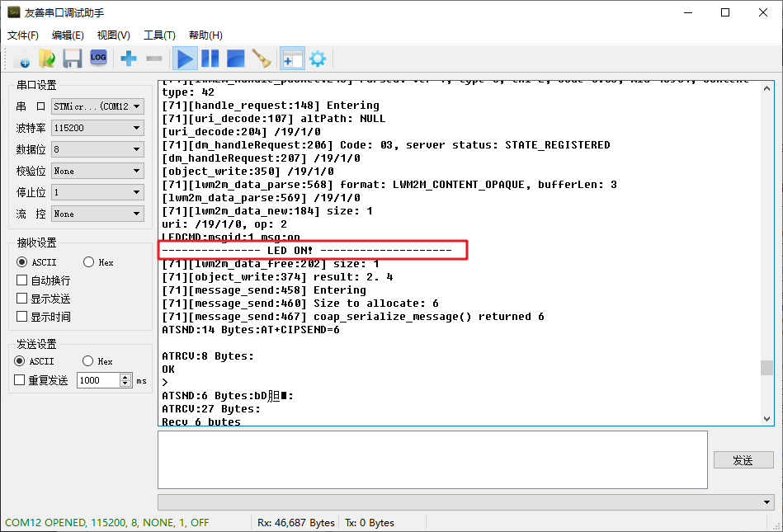
Task: Pause receiving with the pause icon
Action: (210, 59)
